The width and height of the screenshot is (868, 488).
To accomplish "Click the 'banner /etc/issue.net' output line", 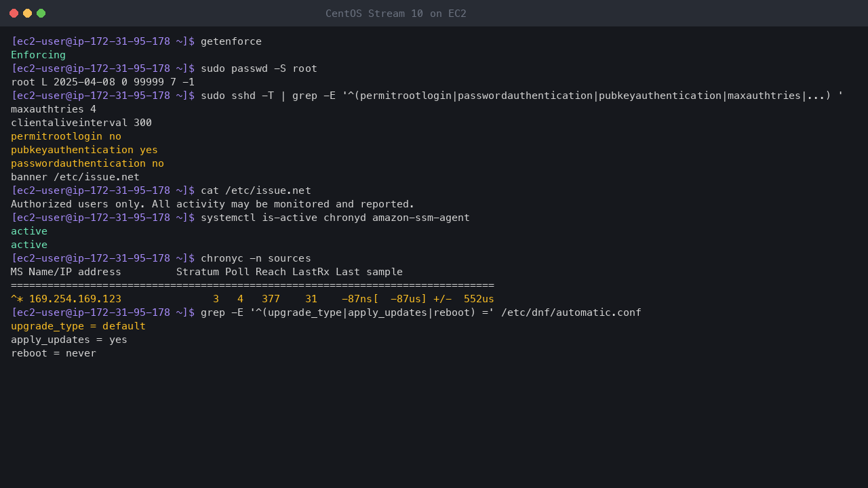I will click(75, 177).
